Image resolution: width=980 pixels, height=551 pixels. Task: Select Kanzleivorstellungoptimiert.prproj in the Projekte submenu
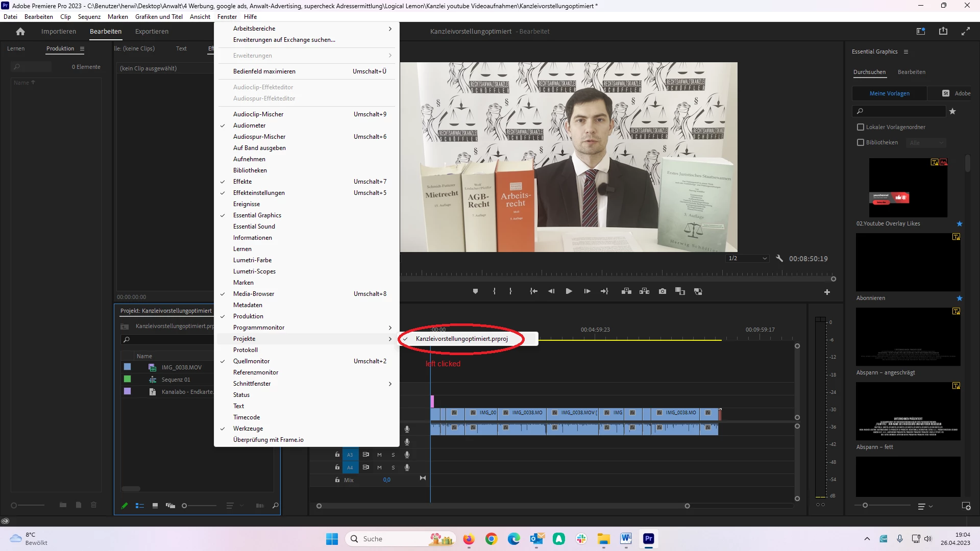point(461,339)
